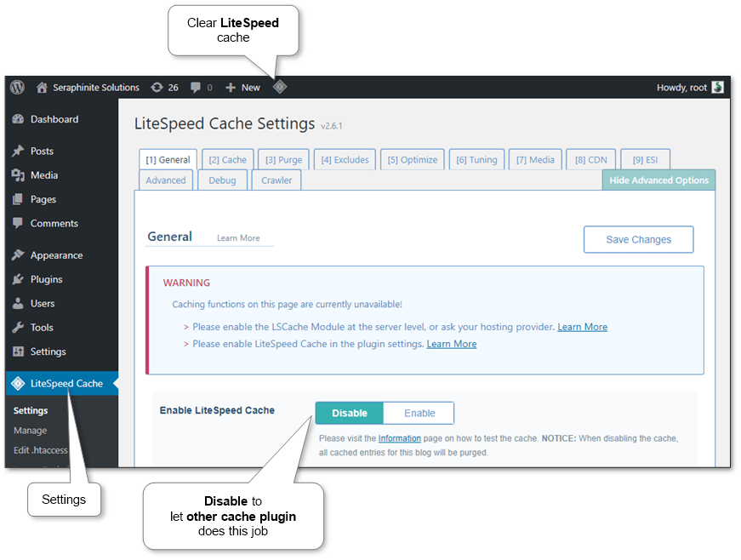
Task: Click the Dashboard gauge icon
Action: coord(18,119)
